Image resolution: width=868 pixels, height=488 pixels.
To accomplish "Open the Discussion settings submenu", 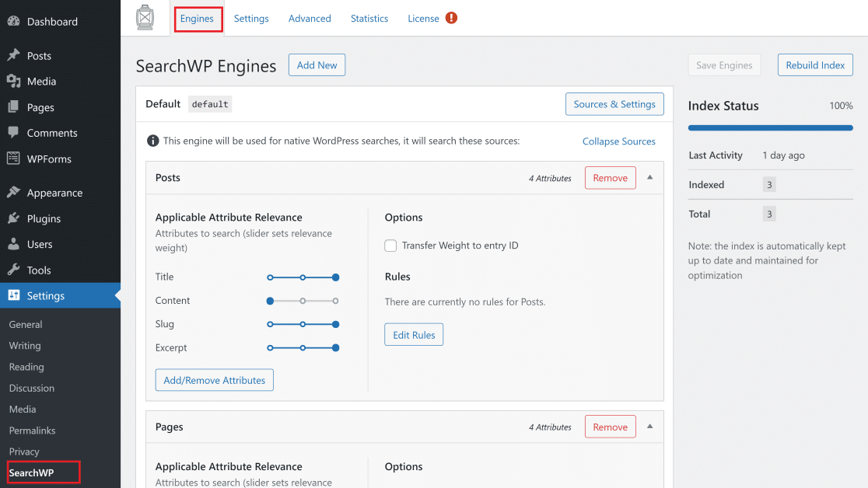I will pos(32,388).
